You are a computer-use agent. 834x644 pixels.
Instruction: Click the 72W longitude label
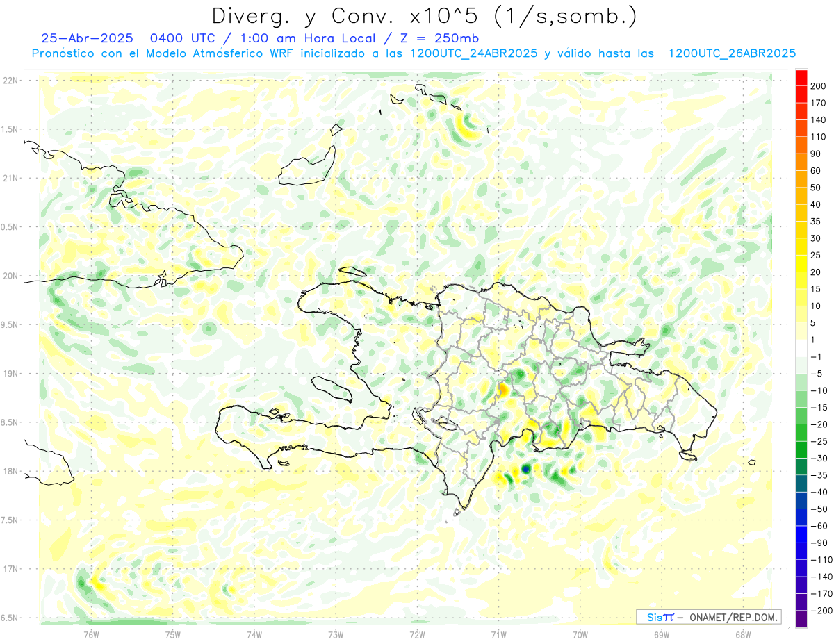click(417, 634)
